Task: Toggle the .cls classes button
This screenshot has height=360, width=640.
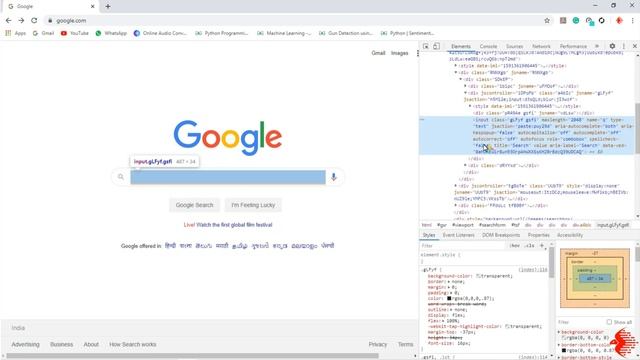Action: [529, 246]
